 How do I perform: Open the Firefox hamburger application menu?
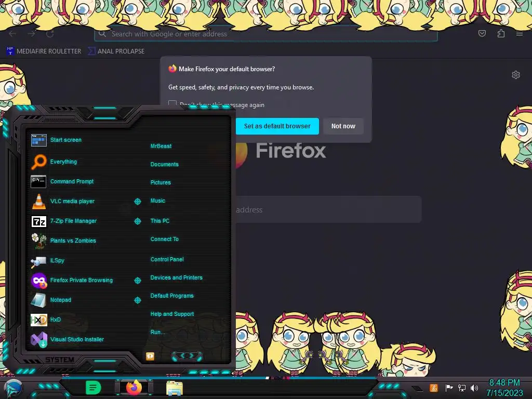tap(520, 34)
